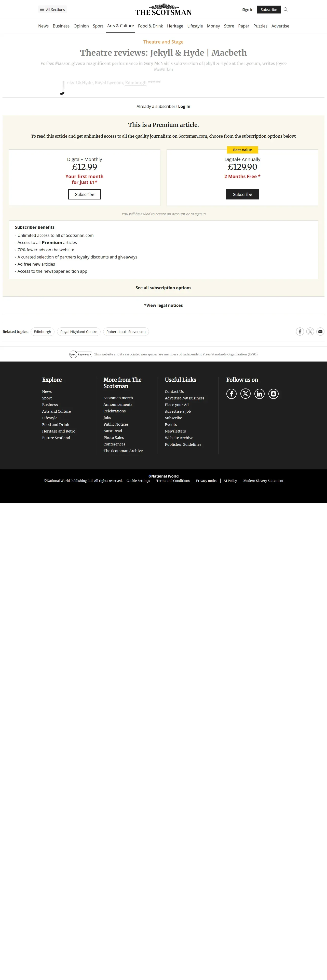Select the Edinburgh related topic tag
The width and height of the screenshot is (327, 980).
(x=42, y=332)
